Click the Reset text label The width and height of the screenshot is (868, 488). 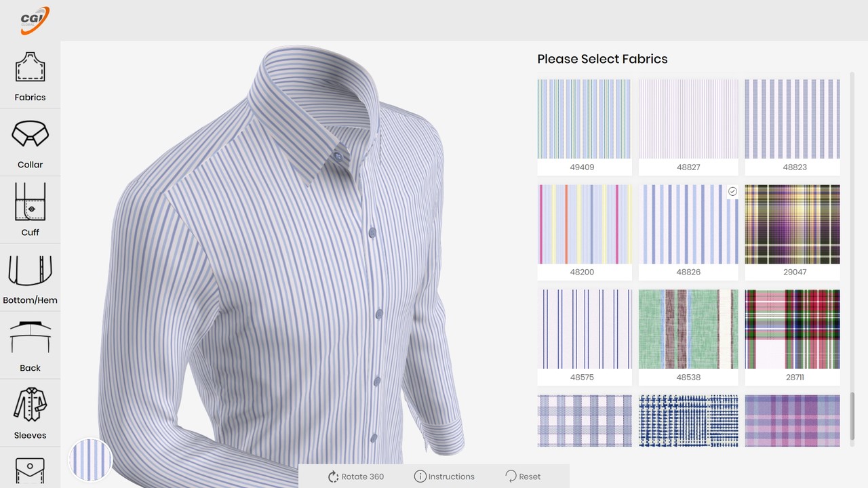pyautogui.click(x=530, y=476)
